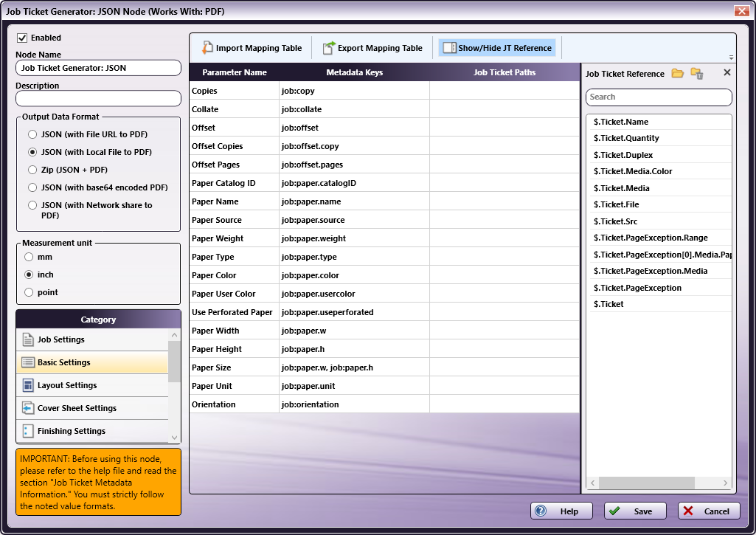Click the Offset Pages parameter row
The width and height of the screenshot is (756, 535).
coord(235,165)
